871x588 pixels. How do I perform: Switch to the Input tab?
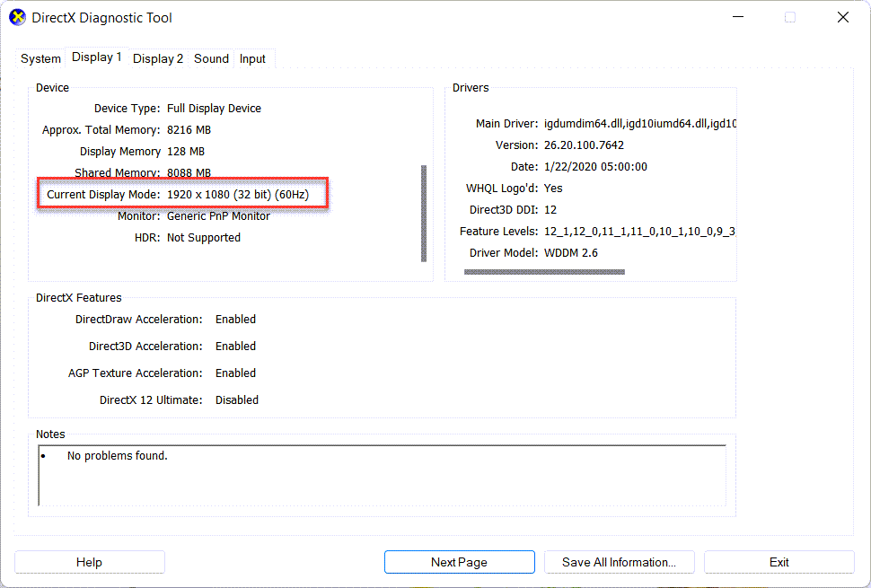tap(252, 59)
